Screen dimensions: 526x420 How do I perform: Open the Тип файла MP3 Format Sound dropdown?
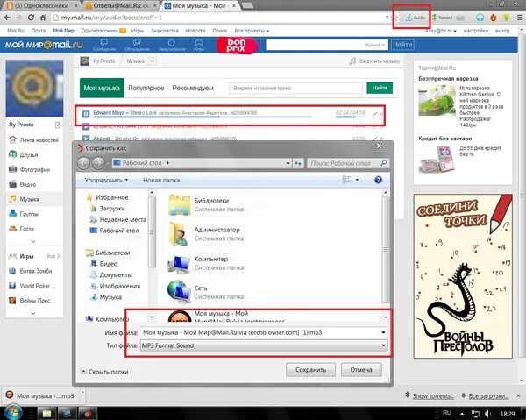pyautogui.click(x=264, y=345)
